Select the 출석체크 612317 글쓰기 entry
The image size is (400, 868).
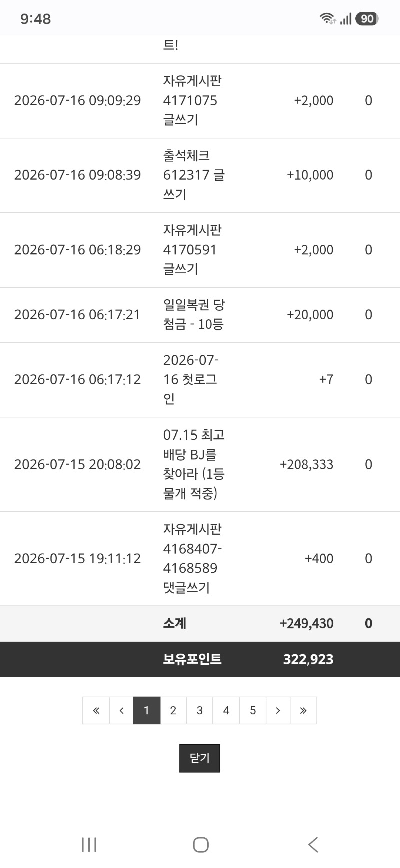(200, 175)
